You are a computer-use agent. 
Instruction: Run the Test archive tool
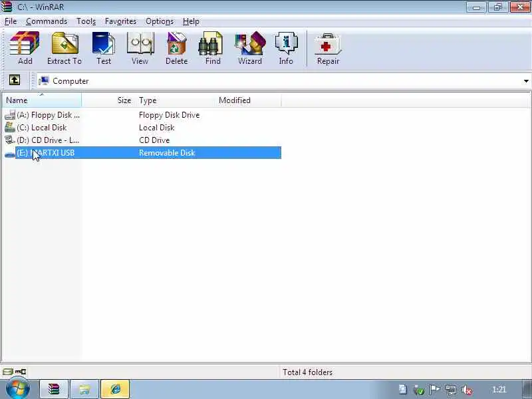104,43
